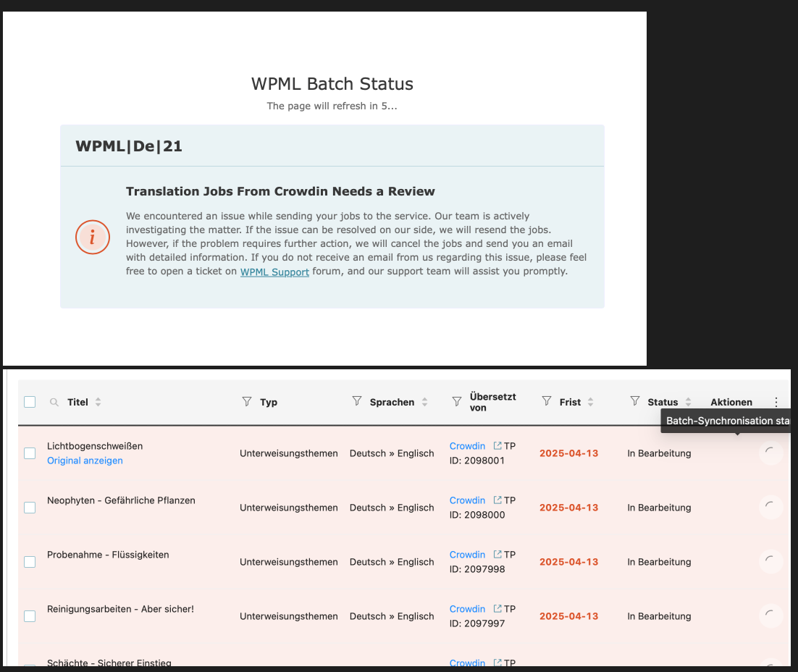Open Crowdin link for job ID 2097997
798x672 pixels.
(x=467, y=609)
